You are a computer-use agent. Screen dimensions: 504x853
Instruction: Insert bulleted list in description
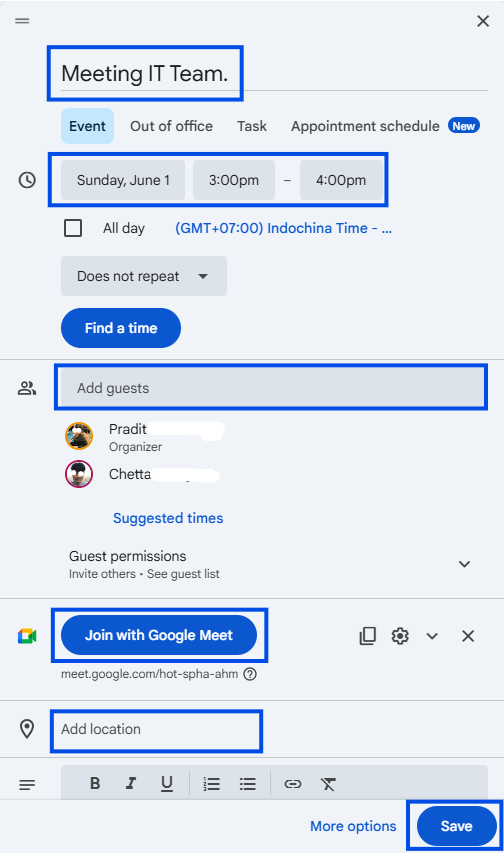pyautogui.click(x=247, y=783)
